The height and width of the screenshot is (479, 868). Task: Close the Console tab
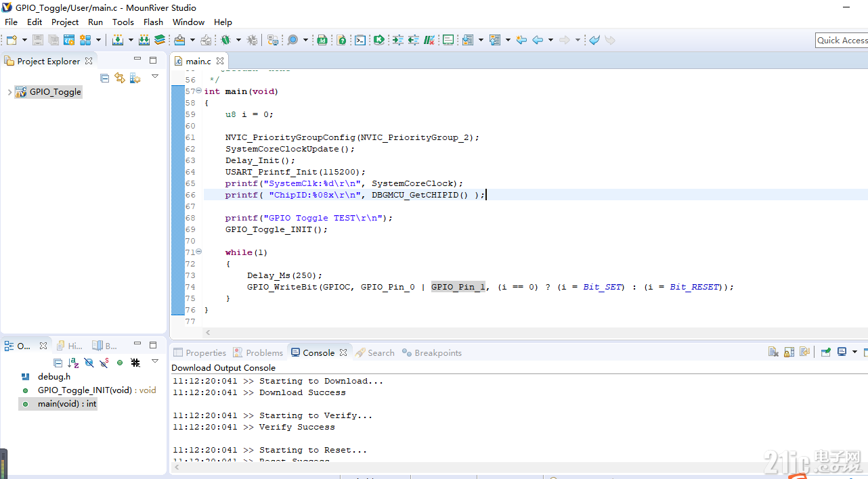coord(343,352)
